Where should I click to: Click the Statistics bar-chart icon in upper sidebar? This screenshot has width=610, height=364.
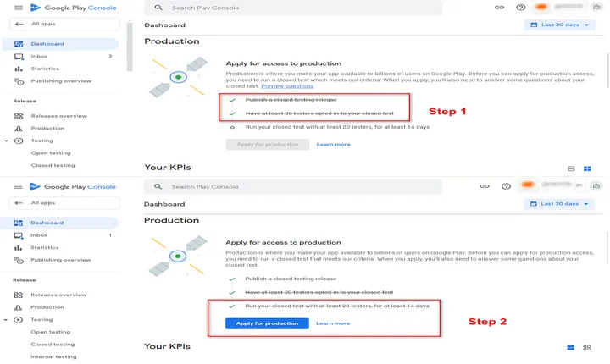[19, 69]
